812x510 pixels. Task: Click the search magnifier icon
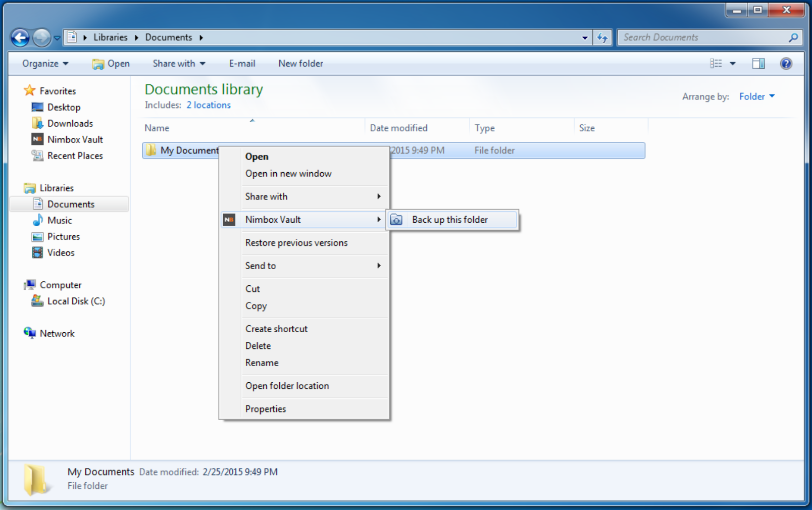tap(793, 37)
